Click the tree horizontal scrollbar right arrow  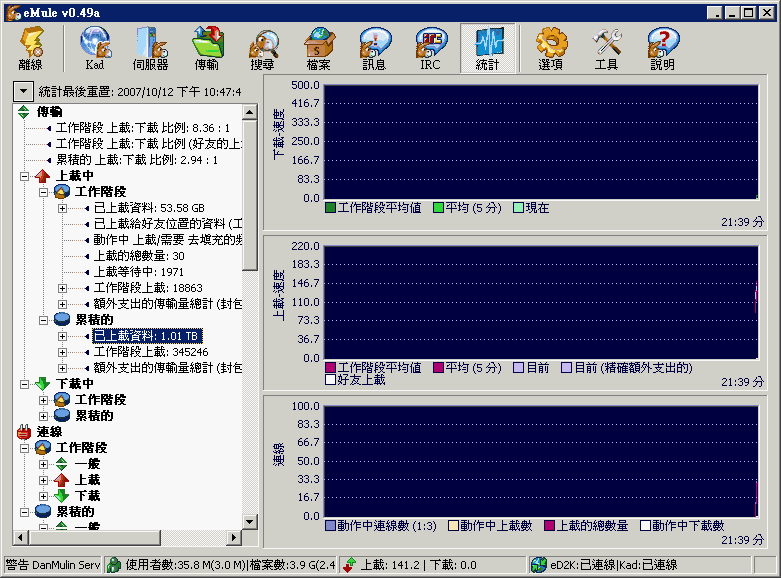(x=235, y=539)
